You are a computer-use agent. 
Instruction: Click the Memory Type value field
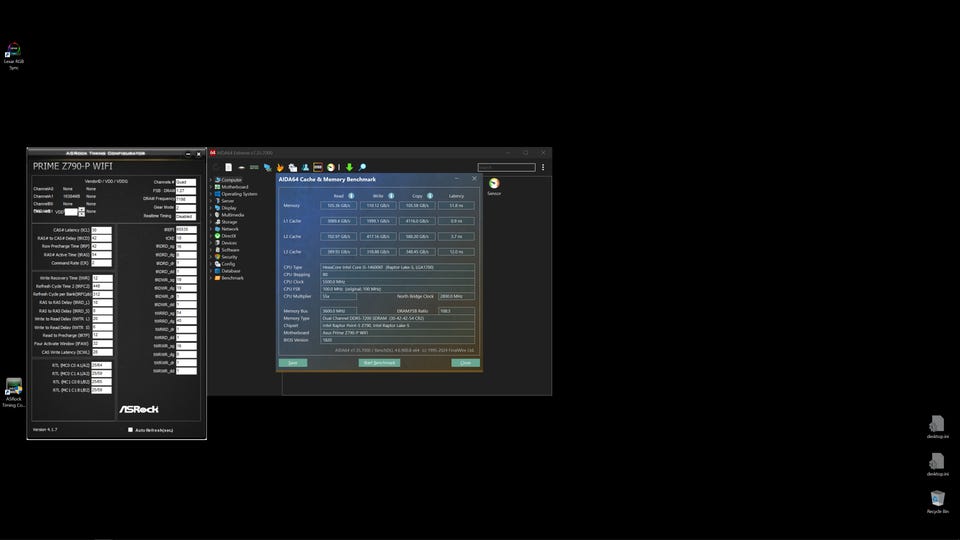point(397,318)
